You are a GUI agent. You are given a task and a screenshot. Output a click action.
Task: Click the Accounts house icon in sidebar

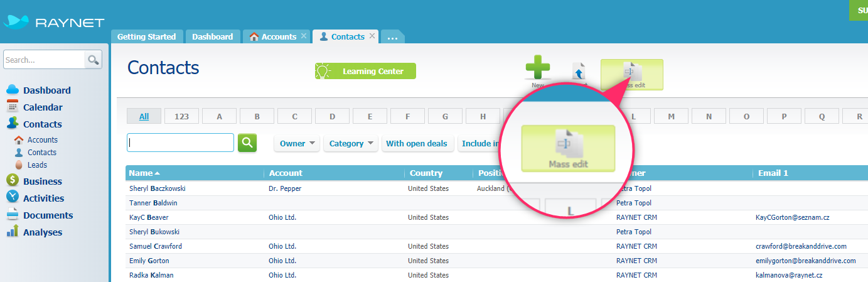coord(18,139)
